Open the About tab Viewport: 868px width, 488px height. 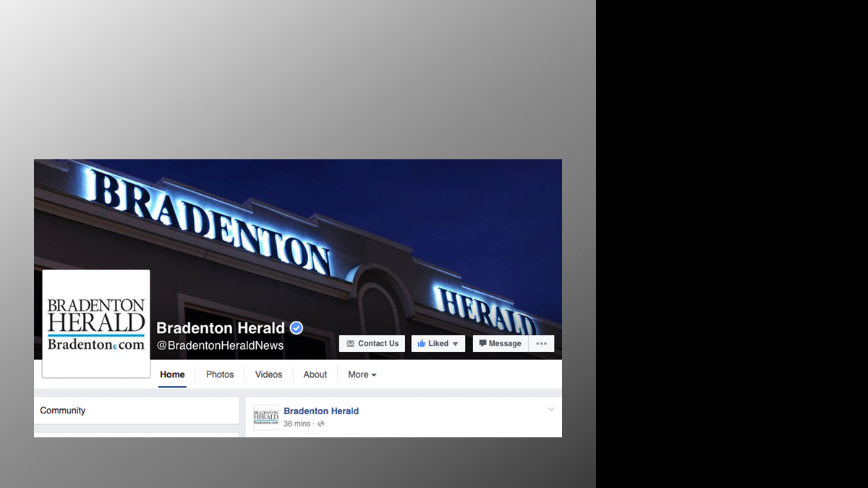pyautogui.click(x=315, y=374)
